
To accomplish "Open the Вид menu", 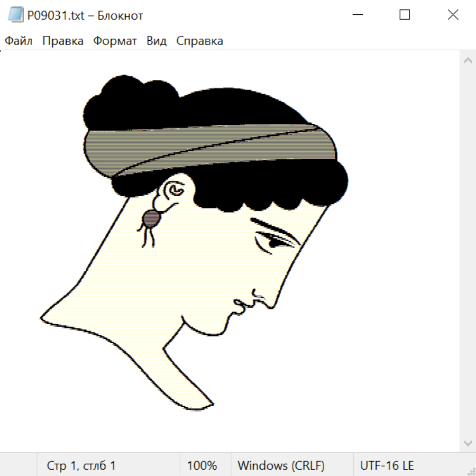I will [157, 41].
